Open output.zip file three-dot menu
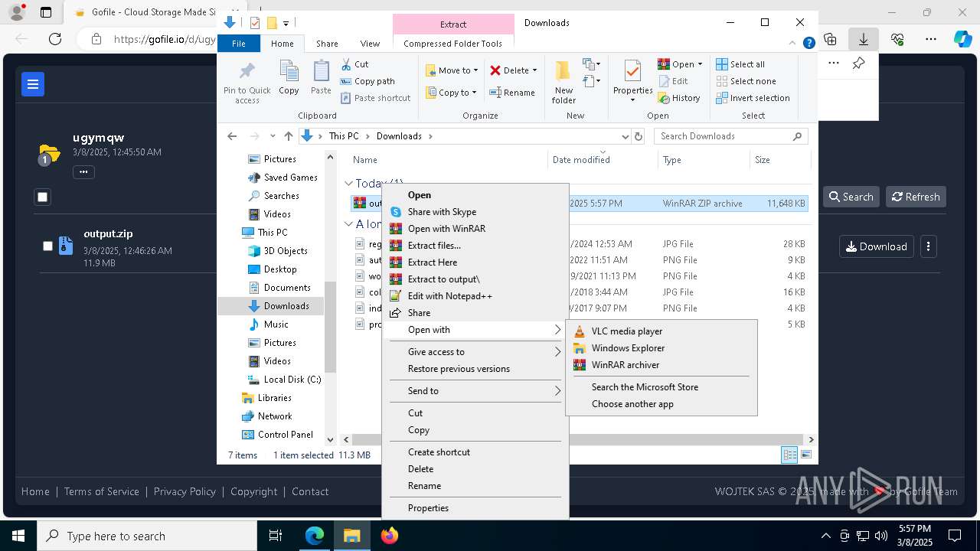The image size is (980, 551). (928, 246)
